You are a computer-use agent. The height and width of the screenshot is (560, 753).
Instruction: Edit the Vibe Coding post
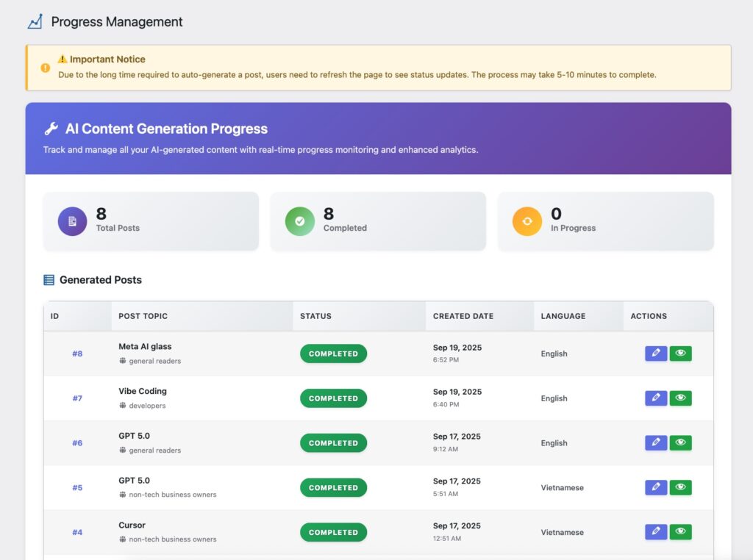coord(656,398)
